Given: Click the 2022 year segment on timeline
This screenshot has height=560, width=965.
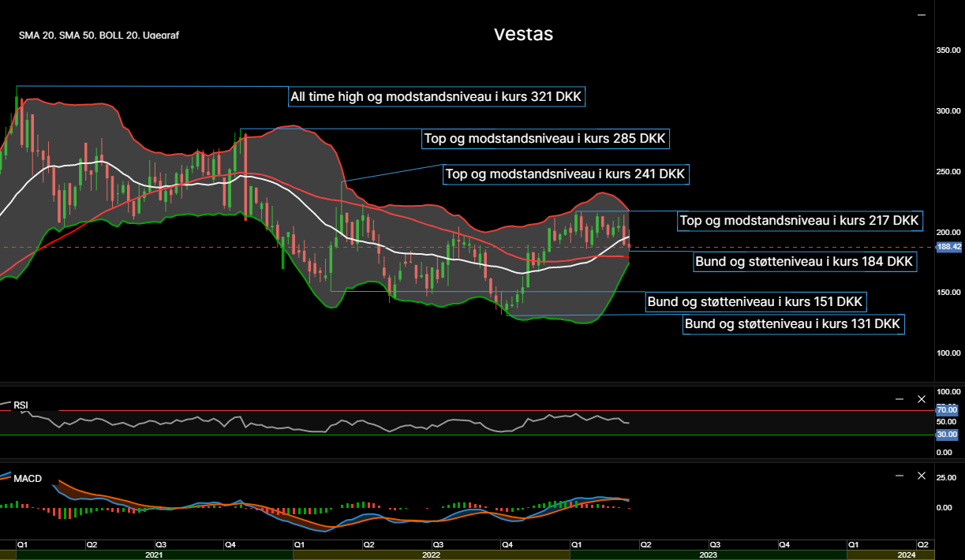Looking at the screenshot, I should coord(431,555).
